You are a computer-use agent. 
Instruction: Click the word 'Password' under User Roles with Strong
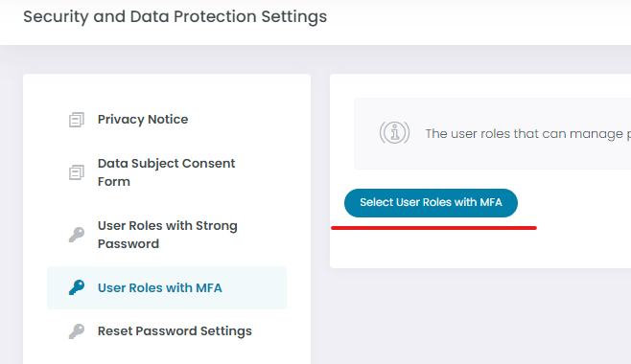coord(129,244)
